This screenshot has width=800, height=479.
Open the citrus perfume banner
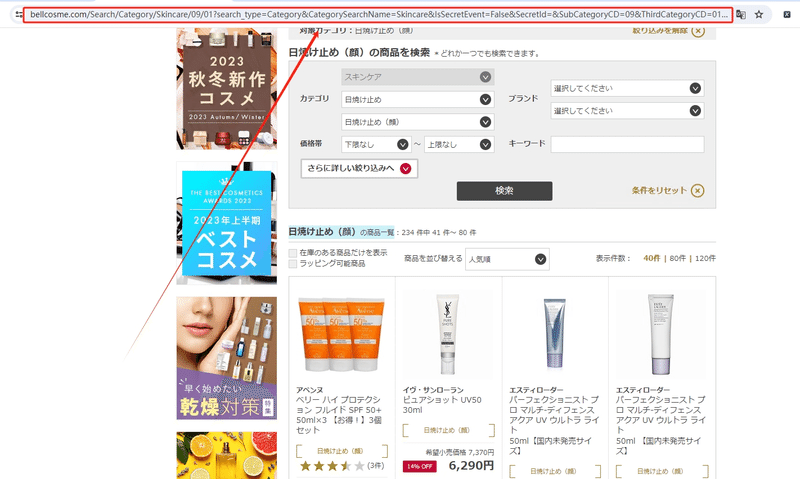(227, 456)
